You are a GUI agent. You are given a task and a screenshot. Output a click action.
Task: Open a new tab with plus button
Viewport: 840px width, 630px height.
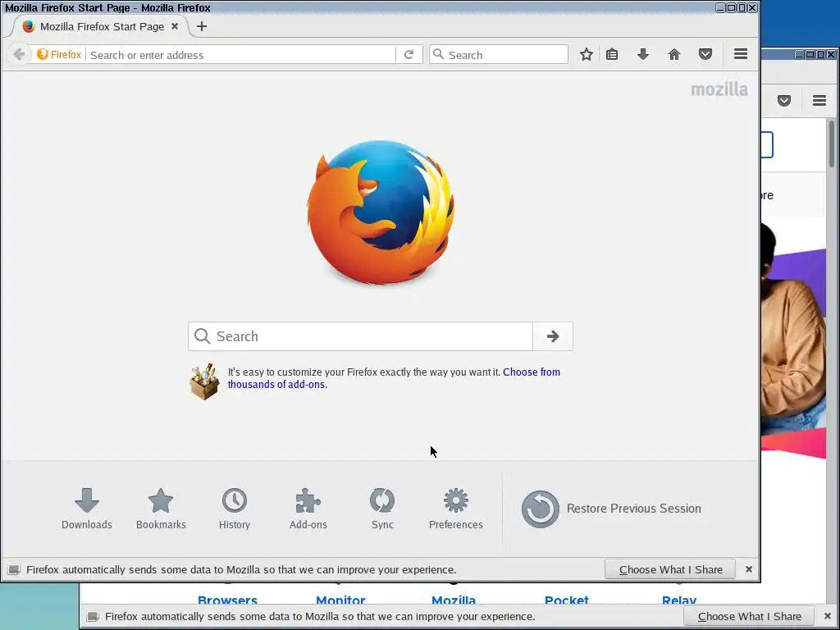click(202, 26)
